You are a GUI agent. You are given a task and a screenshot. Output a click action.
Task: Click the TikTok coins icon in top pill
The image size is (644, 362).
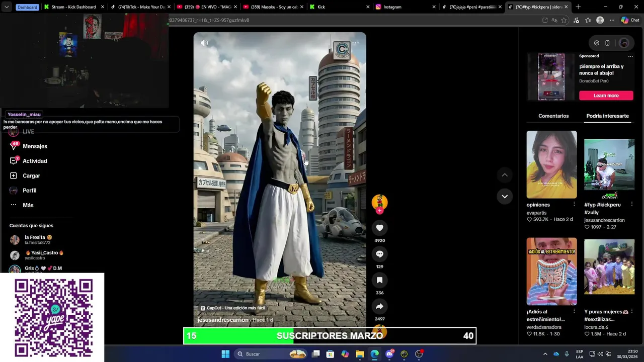(x=597, y=43)
